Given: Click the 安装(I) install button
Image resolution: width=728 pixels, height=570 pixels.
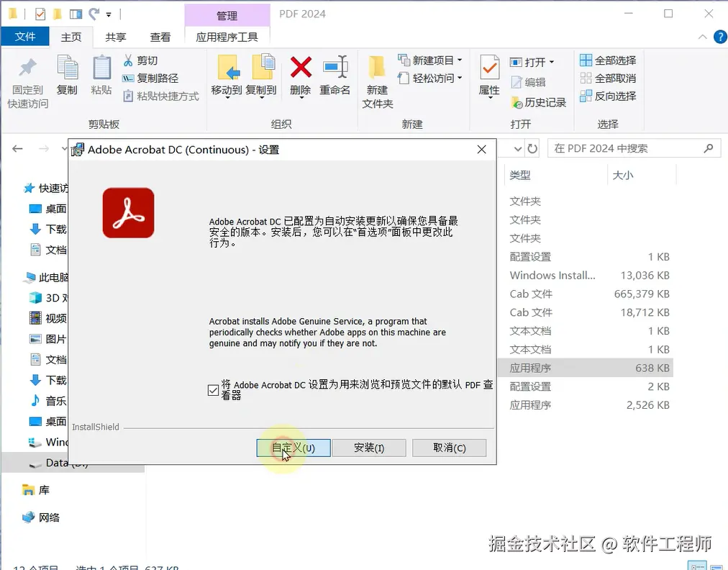Looking at the screenshot, I should 369,448.
